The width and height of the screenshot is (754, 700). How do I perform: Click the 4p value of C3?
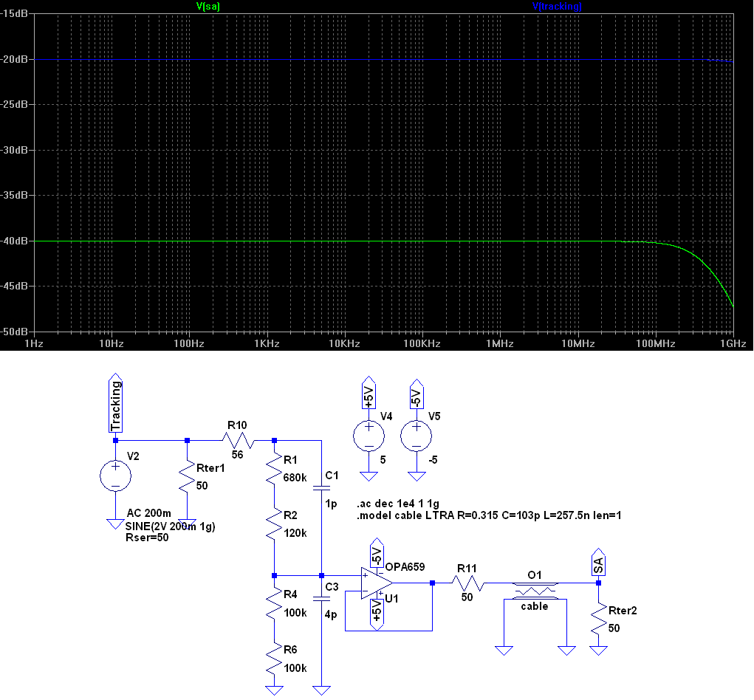click(x=331, y=615)
